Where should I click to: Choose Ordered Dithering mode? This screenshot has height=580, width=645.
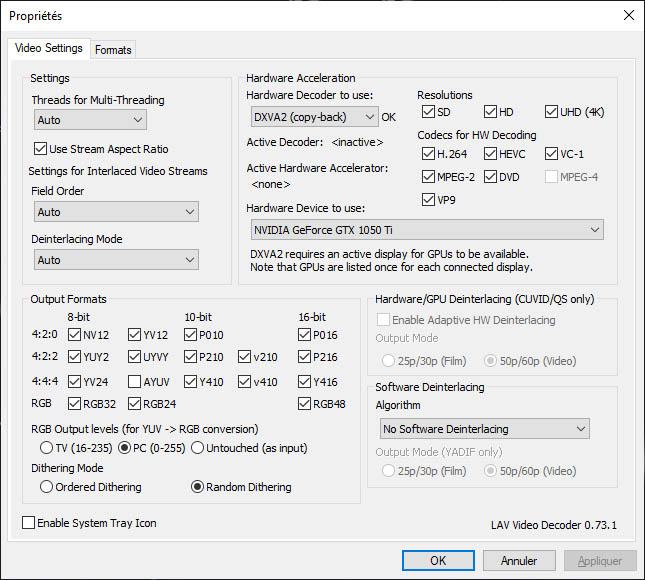tap(46, 487)
